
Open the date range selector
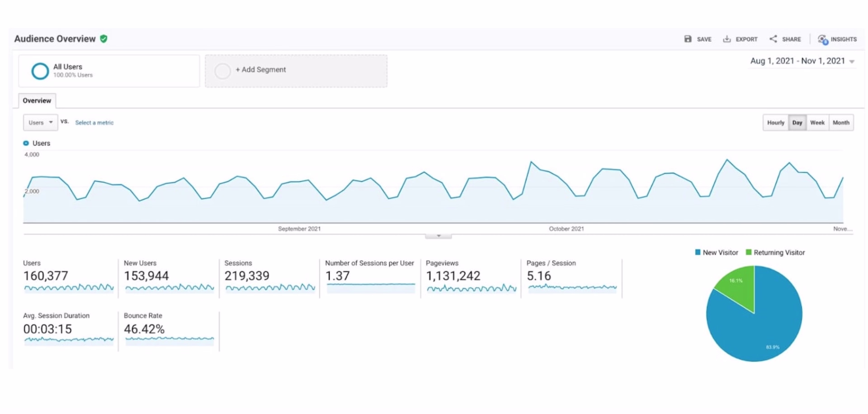[x=802, y=61]
